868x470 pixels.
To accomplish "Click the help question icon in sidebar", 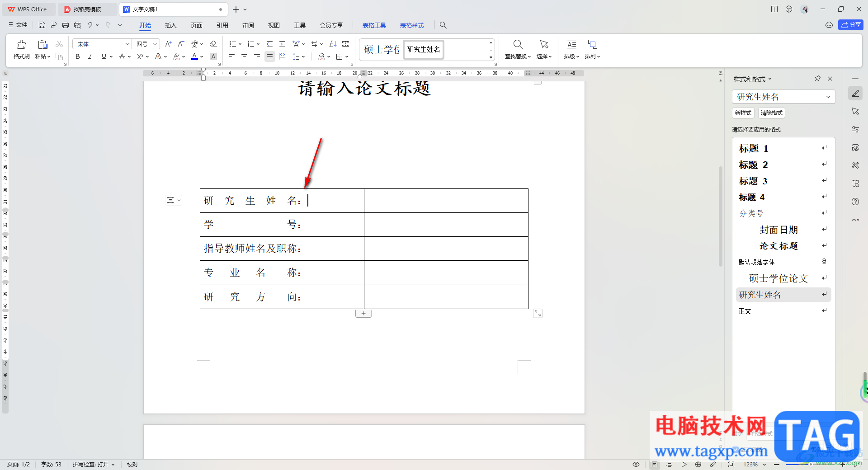I will [855, 202].
